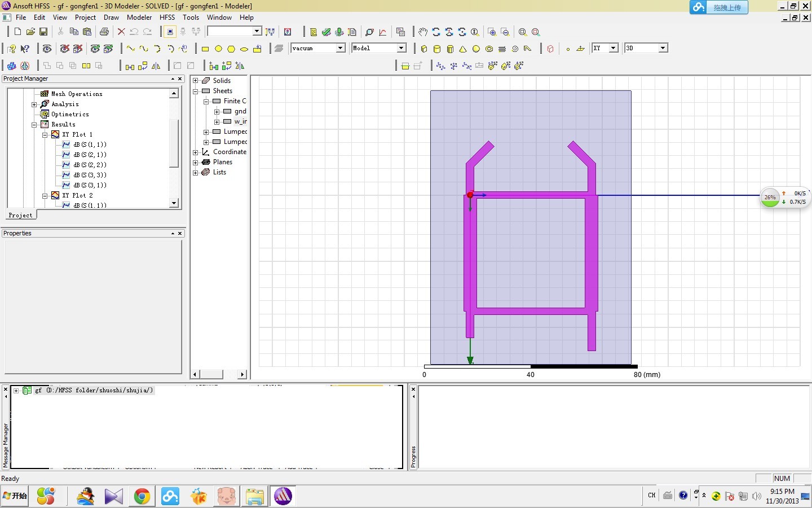
Task: Activate the Pan hand tool
Action: [423, 32]
